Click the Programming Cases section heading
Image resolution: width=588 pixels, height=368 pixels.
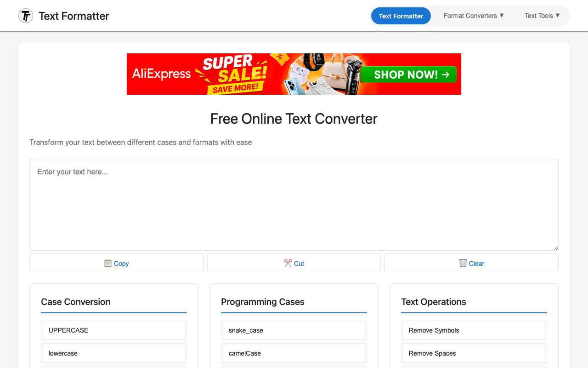point(263,302)
